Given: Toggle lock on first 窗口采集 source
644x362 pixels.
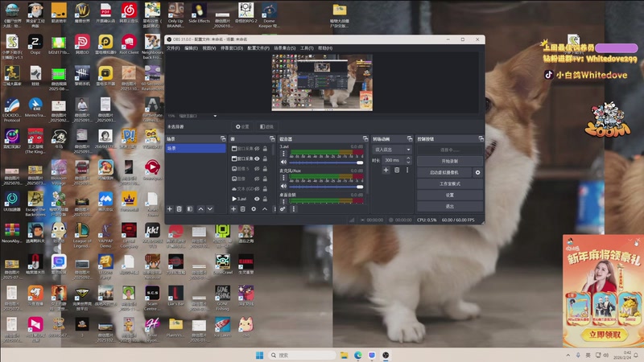Looking at the screenshot, I should (266, 149).
